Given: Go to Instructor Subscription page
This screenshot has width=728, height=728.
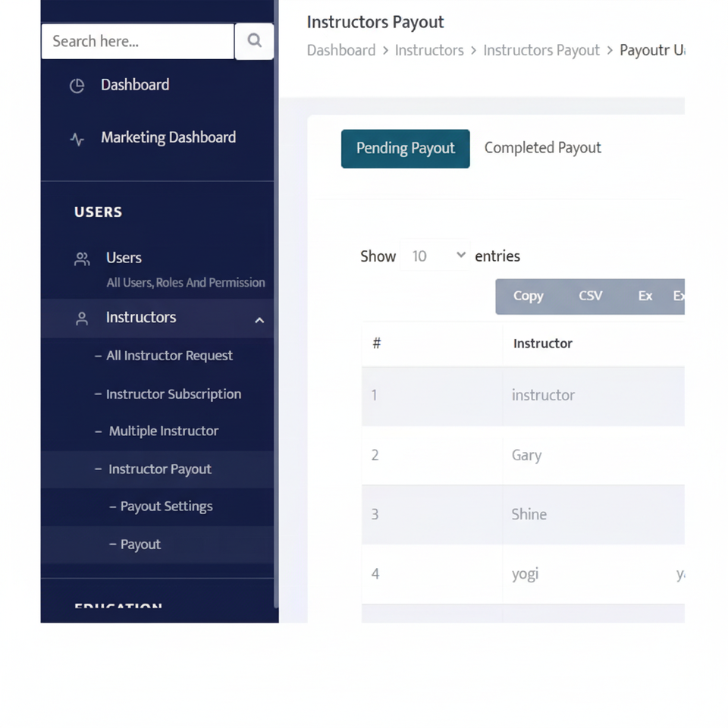Looking at the screenshot, I should [x=173, y=394].
